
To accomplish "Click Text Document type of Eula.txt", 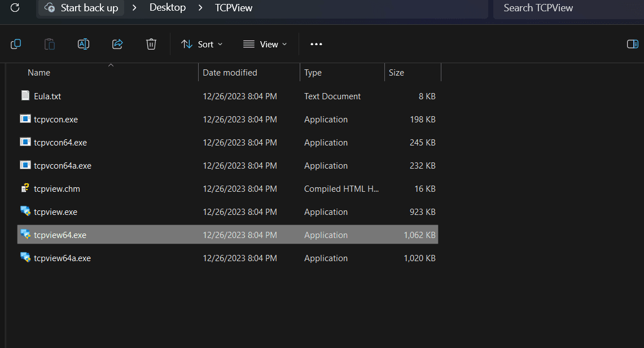I will coord(332,96).
